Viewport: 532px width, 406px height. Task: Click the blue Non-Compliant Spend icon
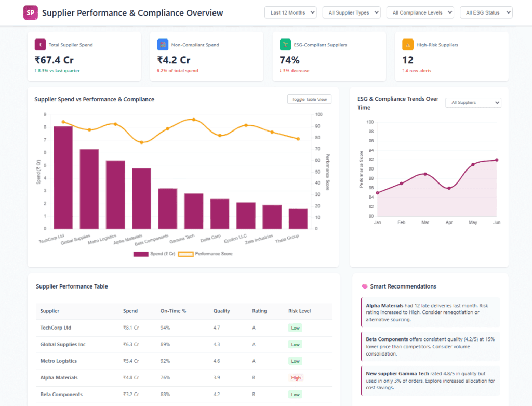click(163, 45)
